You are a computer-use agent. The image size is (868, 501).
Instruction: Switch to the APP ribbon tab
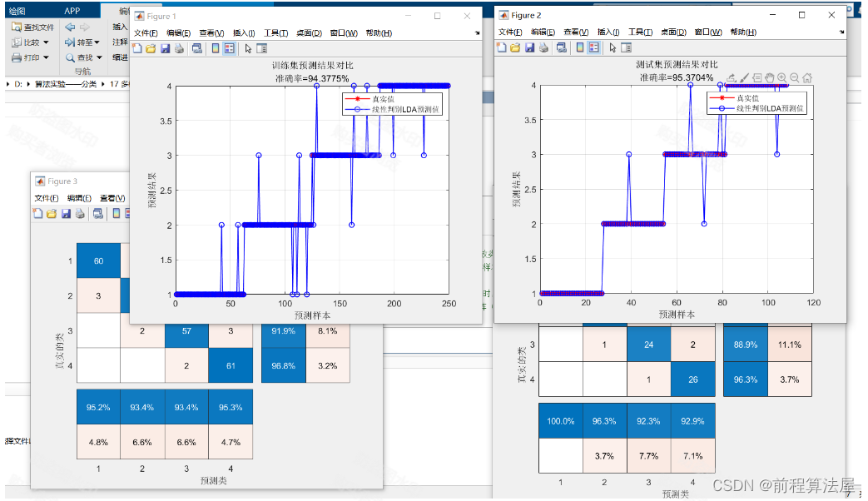click(72, 10)
